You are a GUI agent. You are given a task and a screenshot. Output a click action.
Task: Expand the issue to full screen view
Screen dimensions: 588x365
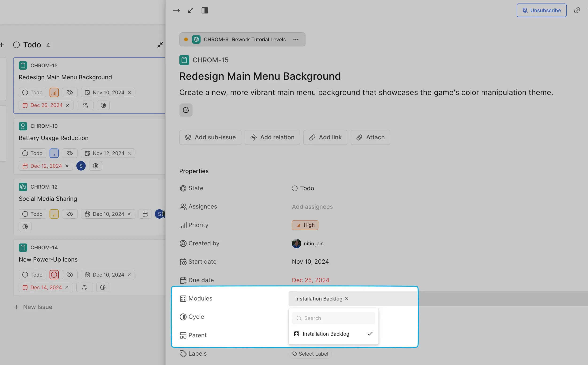pyautogui.click(x=190, y=10)
